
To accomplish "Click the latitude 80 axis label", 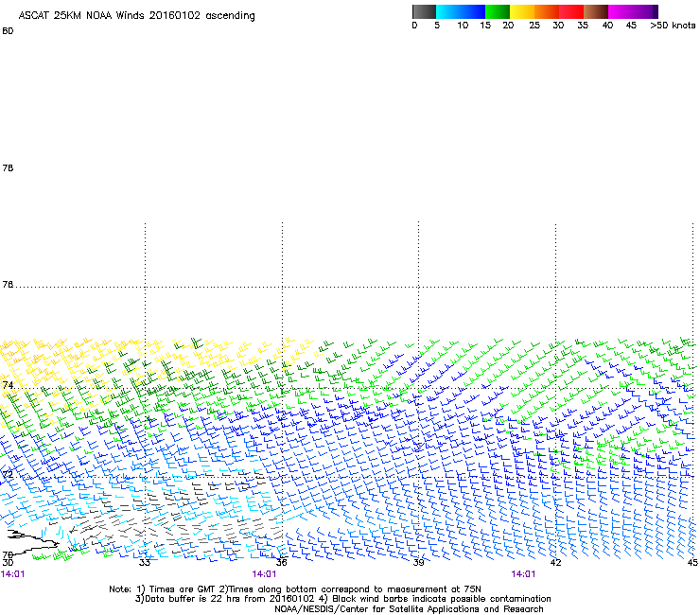I will [x=8, y=31].
